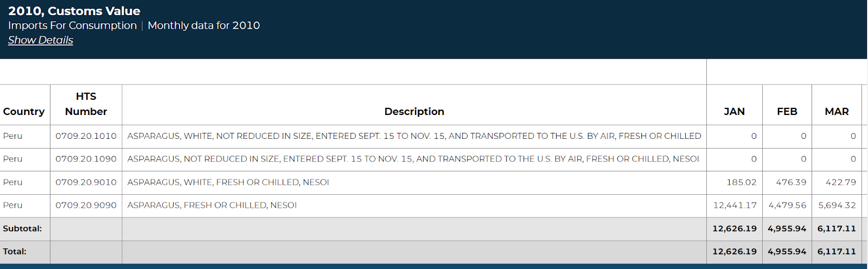868x269 pixels.
Task: Click the JAN value 12,441.17
Action: 735,206
